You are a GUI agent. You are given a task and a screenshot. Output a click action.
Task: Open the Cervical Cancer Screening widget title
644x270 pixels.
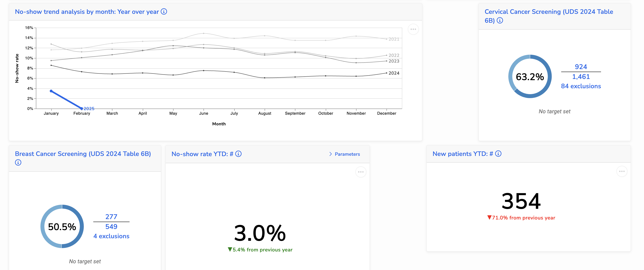(x=548, y=11)
